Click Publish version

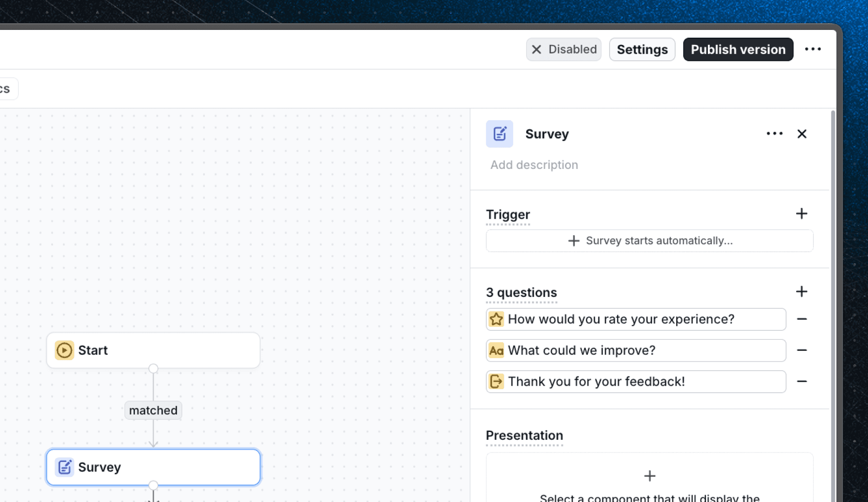(x=738, y=49)
